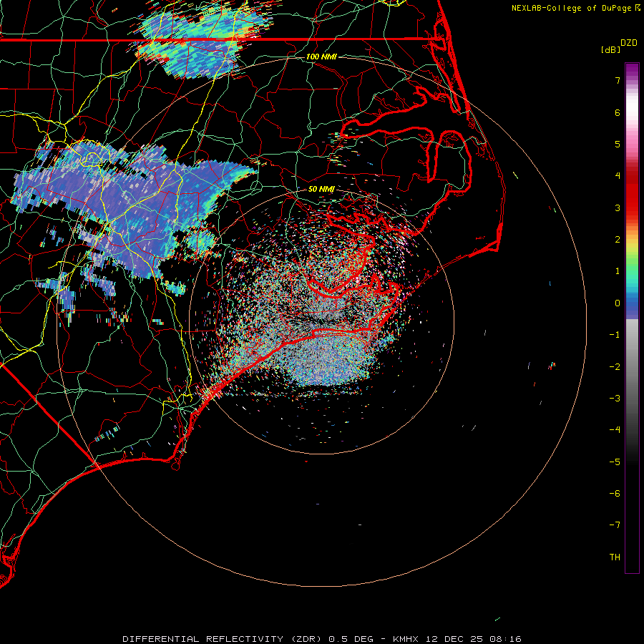Click the -7 value on the color scale

coord(615,525)
